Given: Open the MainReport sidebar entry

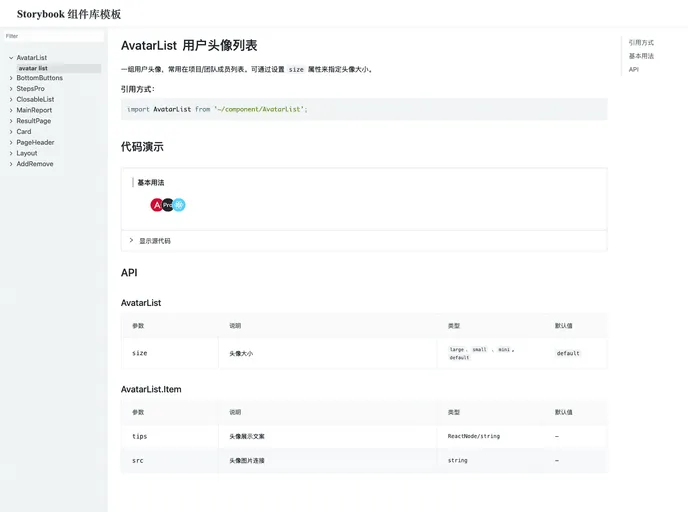Looking at the screenshot, I should pyautogui.click(x=34, y=110).
